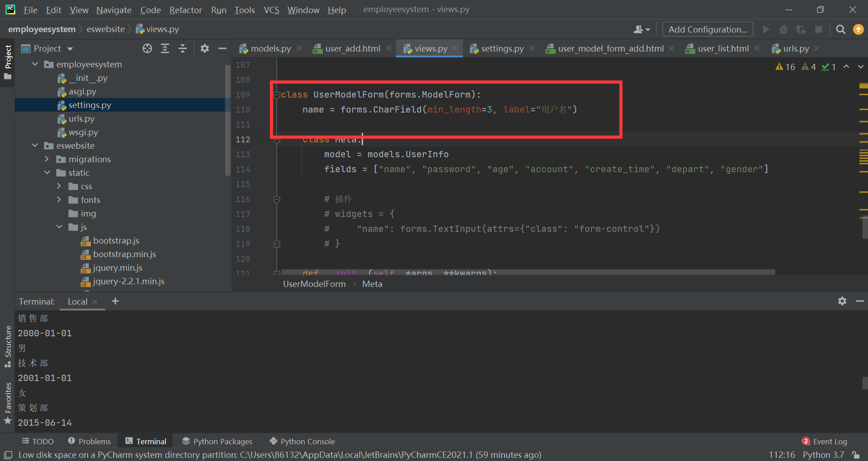Collapse the static folder

point(47,173)
